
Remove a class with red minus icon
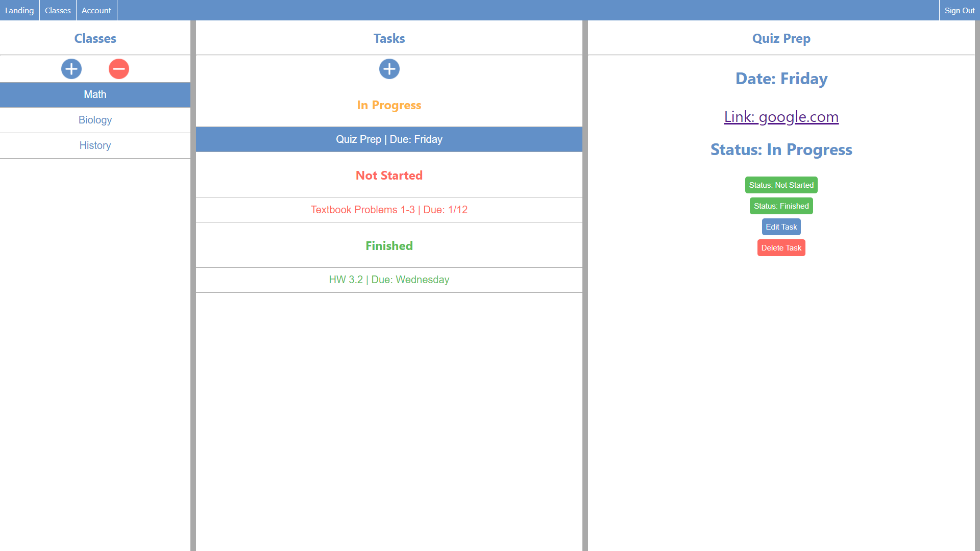coord(119,69)
